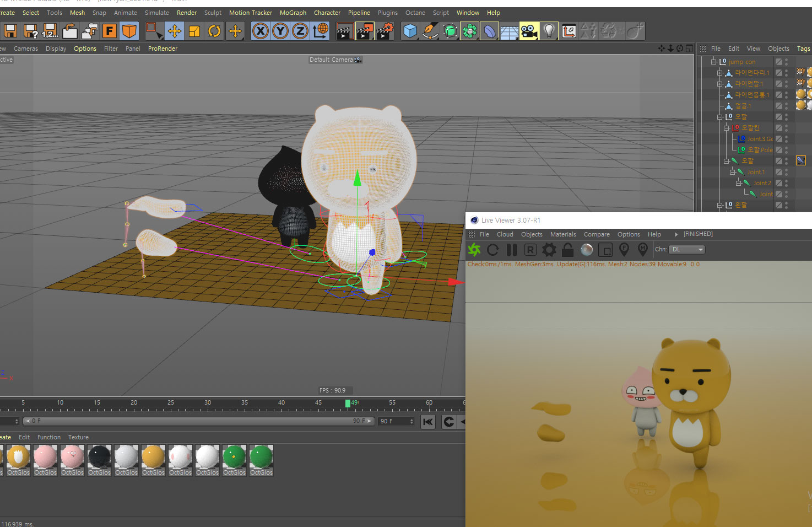This screenshot has height=527, width=812.
Task: Open the Character menu
Action: tap(327, 13)
